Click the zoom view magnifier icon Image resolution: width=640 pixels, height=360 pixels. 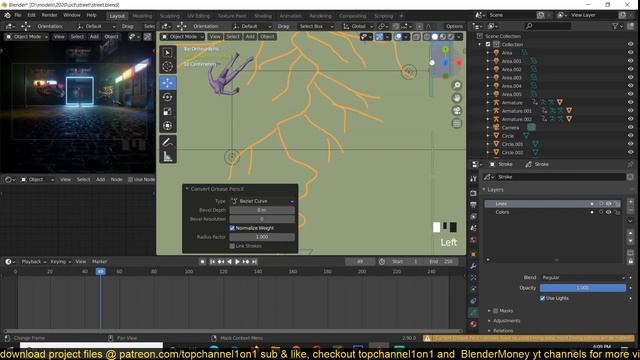tap(457, 85)
